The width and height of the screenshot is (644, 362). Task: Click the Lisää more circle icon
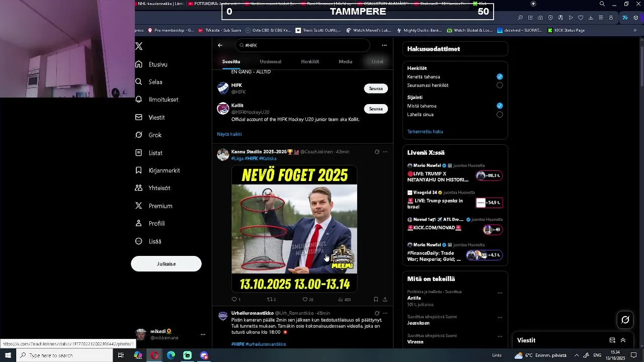(x=139, y=241)
